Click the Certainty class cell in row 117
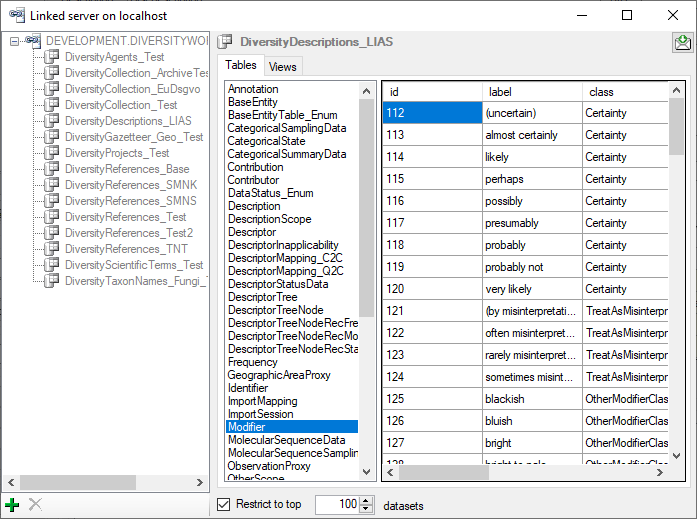 625,223
